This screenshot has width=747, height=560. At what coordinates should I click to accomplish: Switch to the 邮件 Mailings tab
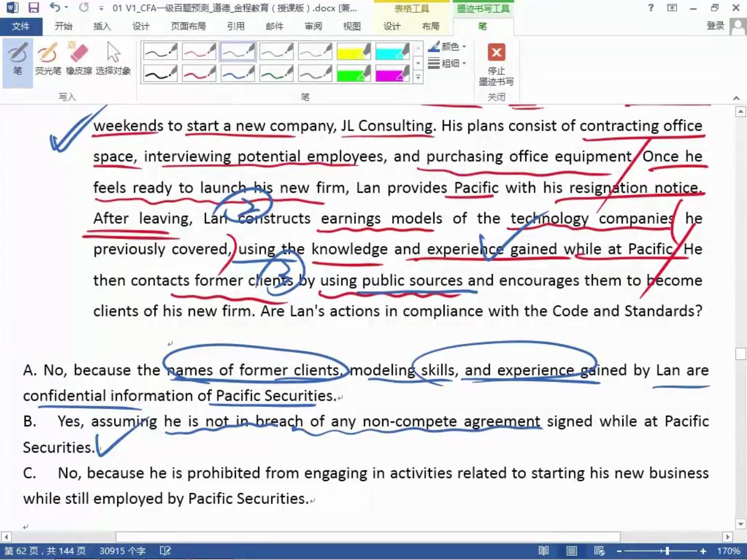tap(275, 27)
